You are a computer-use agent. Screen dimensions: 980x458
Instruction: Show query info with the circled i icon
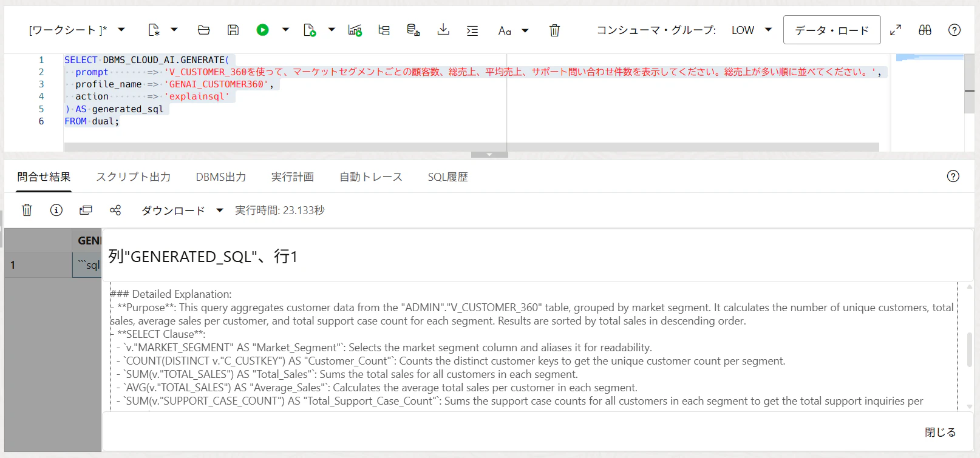(56, 210)
